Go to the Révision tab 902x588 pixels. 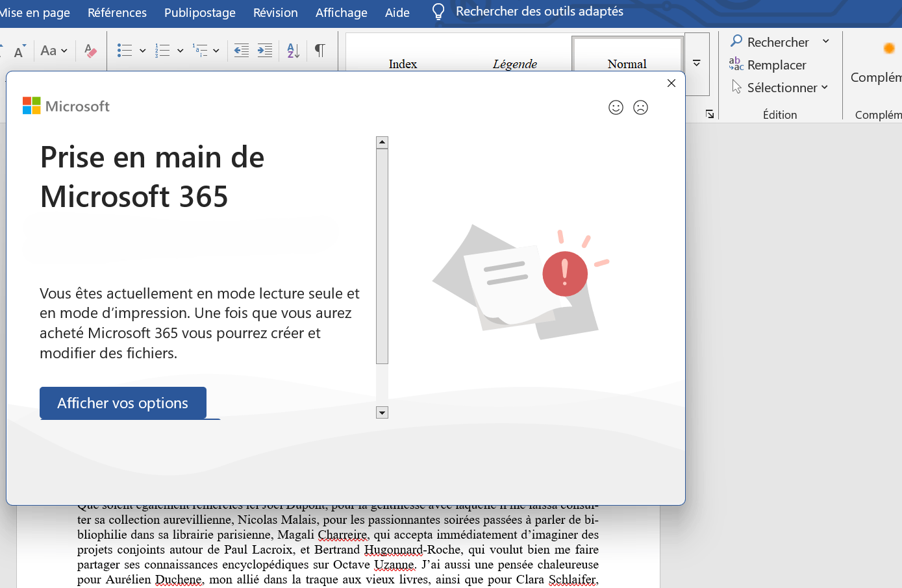(x=275, y=12)
